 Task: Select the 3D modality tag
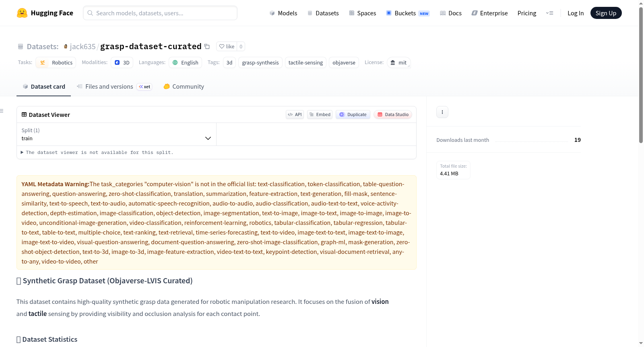(x=122, y=62)
